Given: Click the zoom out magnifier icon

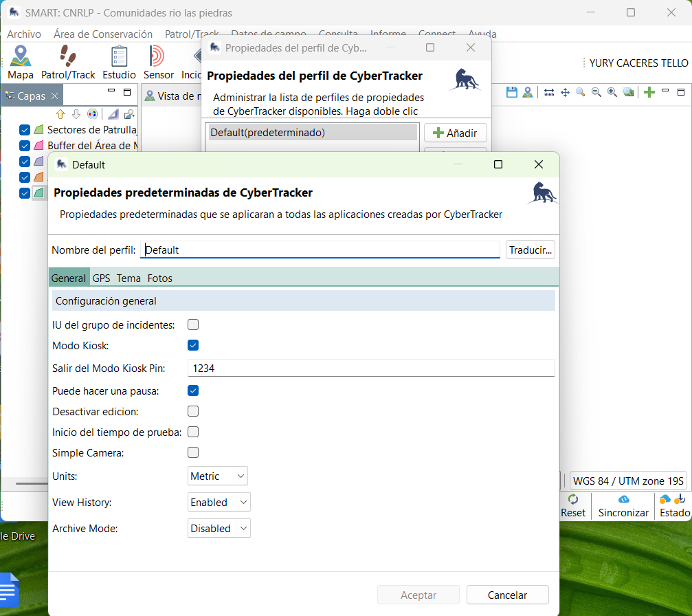Looking at the screenshot, I should tap(596, 92).
